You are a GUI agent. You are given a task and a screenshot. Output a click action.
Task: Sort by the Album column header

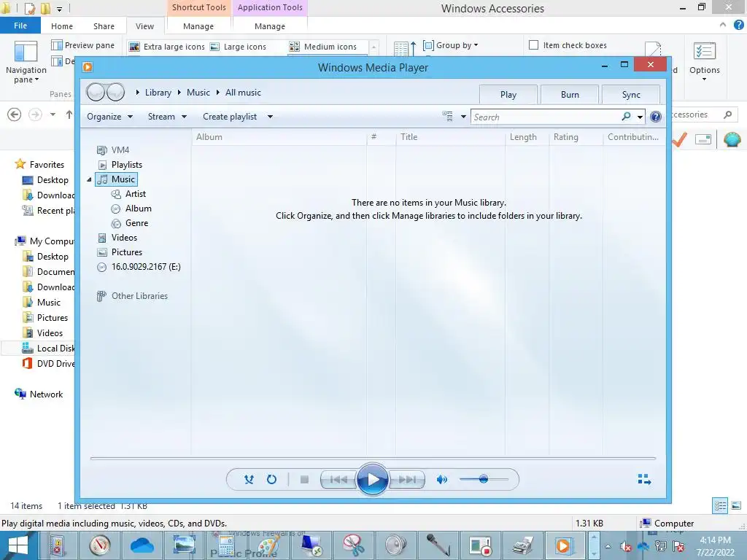pyautogui.click(x=279, y=137)
